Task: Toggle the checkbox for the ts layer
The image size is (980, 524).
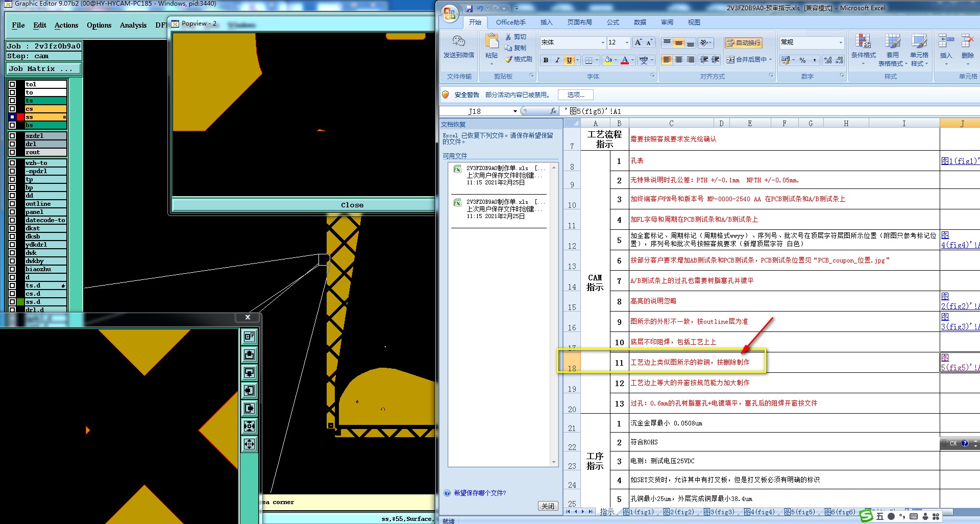Action: (12, 101)
